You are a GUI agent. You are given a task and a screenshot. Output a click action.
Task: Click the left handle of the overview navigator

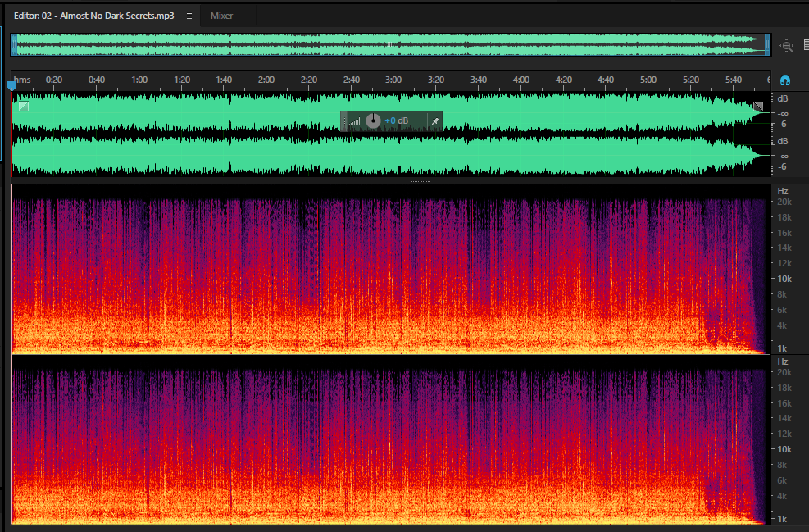point(15,45)
